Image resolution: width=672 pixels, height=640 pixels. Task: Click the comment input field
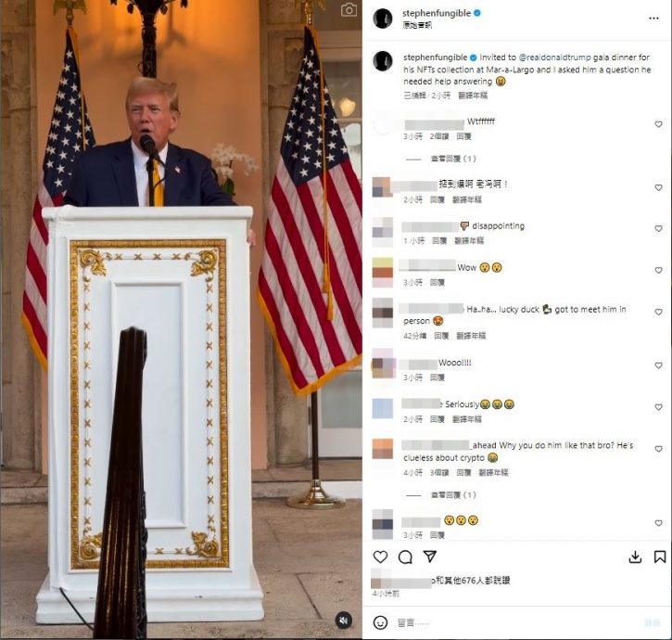tap(514, 623)
